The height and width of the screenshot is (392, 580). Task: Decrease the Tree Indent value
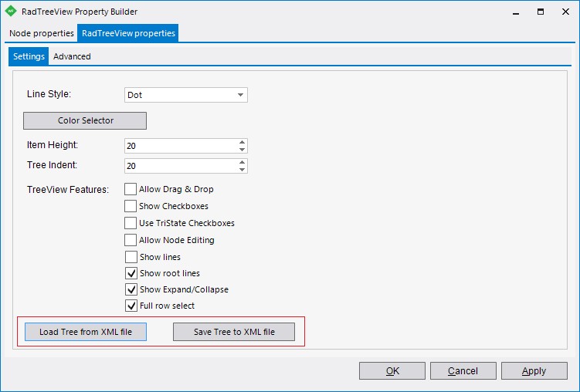242,170
